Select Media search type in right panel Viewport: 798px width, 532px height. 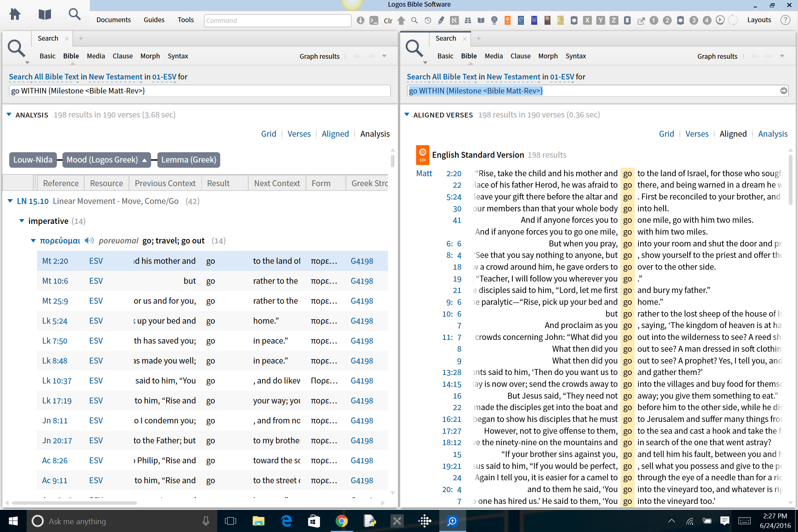tap(494, 56)
